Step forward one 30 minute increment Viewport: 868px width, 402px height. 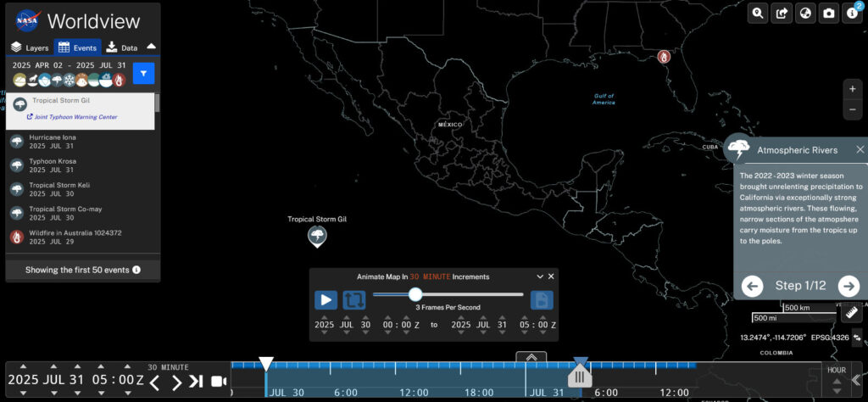tap(176, 382)
